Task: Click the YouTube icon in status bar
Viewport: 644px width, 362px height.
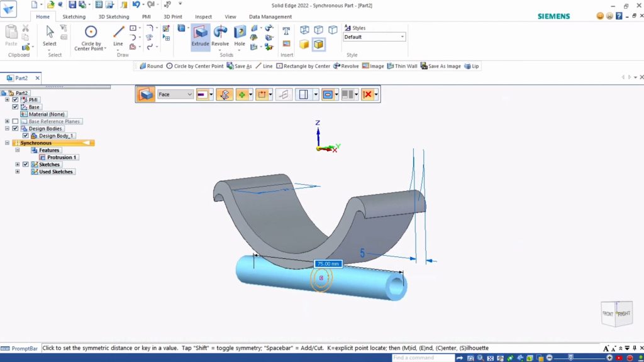Action: (619, 358)
